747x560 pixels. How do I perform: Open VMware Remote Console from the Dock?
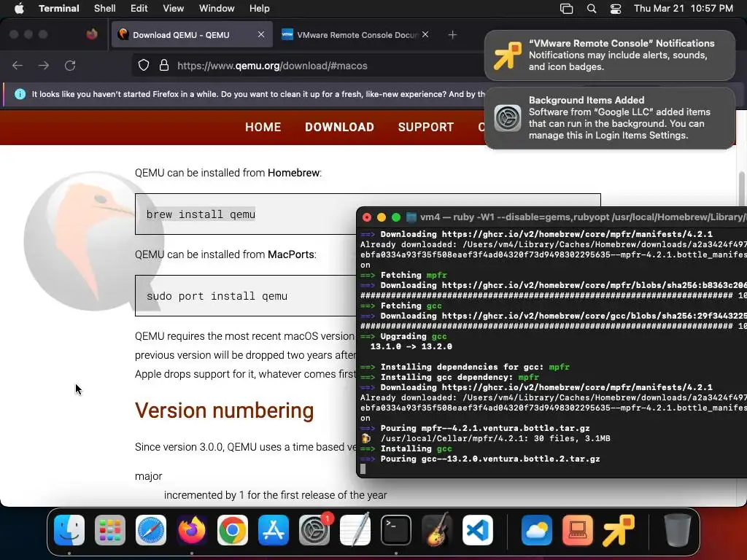click(619, 530)
